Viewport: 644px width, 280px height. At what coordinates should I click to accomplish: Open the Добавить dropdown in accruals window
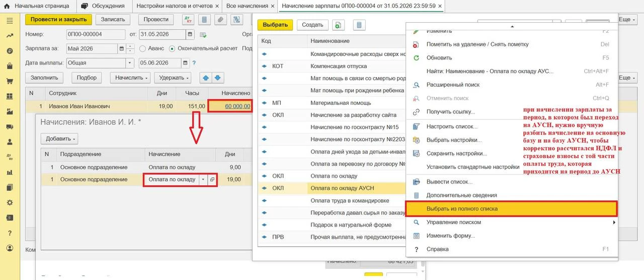(x=59, y=138)
